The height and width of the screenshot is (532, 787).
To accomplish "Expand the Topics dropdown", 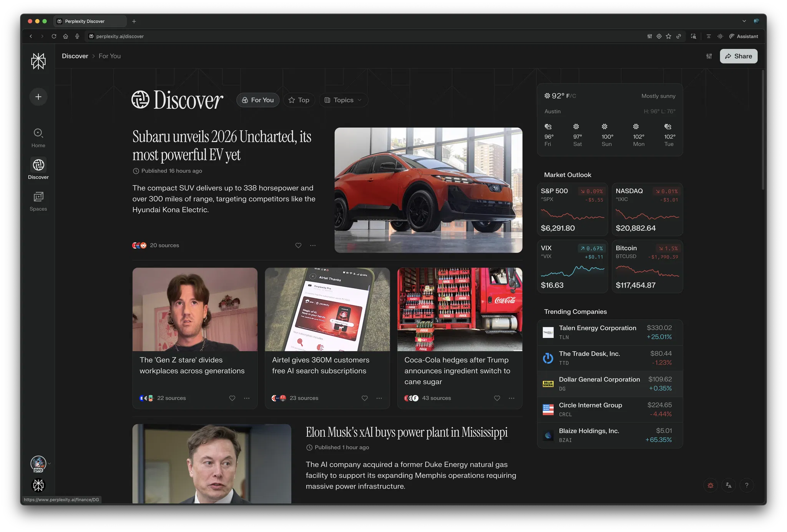I will (343, 100).
